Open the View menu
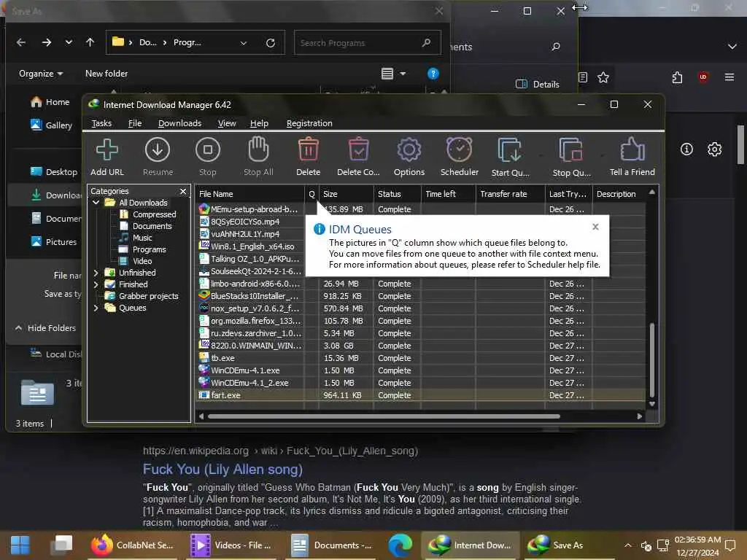This screenshot has width=747, height=560. 227,123
